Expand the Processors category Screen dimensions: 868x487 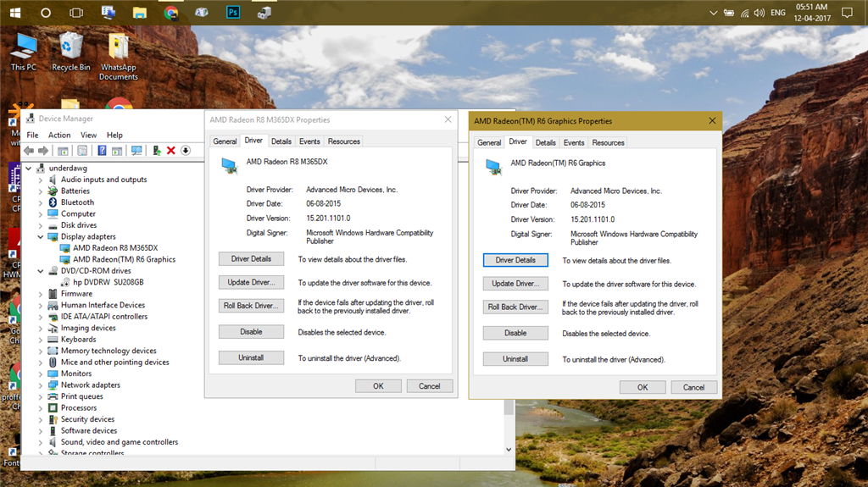[41, 408]
